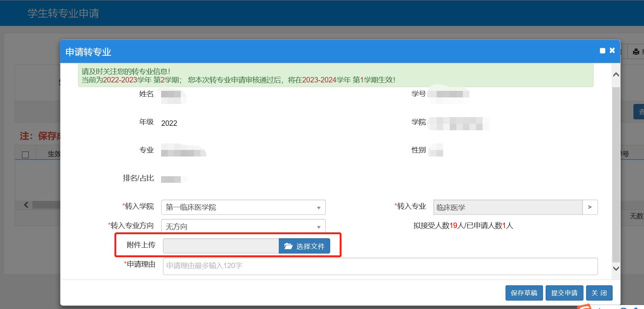
Task: Open the 转入学院 dropdown
Action: tap(243, 207)
